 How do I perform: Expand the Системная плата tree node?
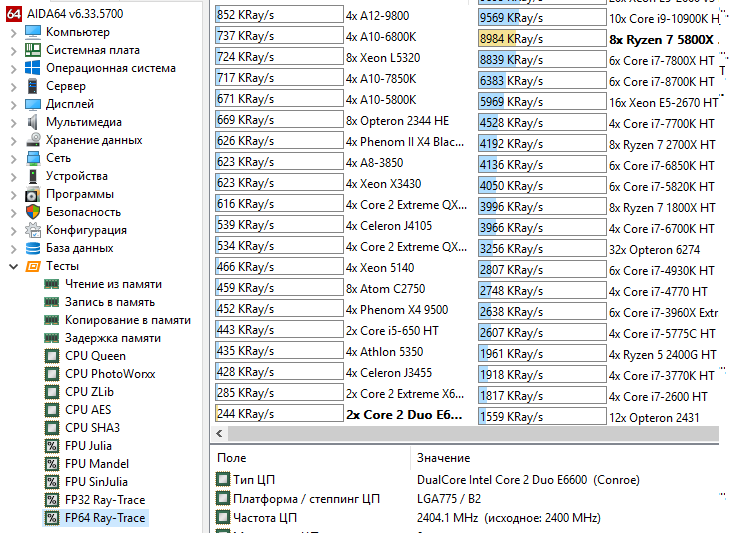click(x=14, y=51)
